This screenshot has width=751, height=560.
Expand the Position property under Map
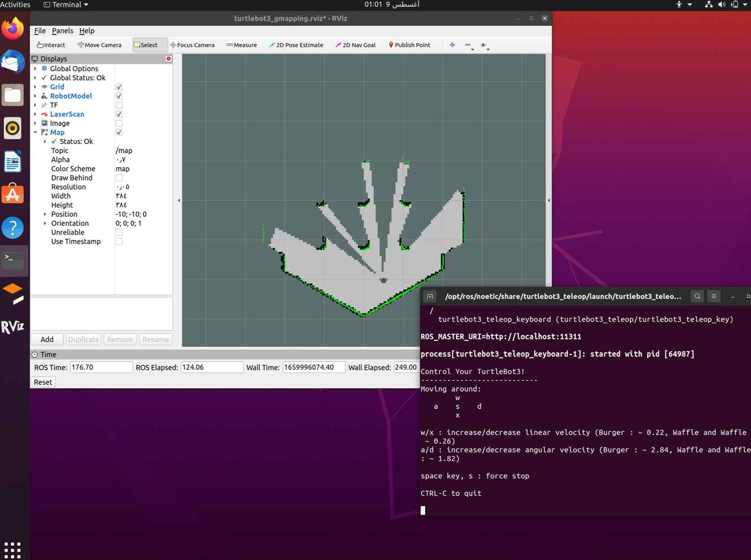pyautogui.click(x=45, y=214)
